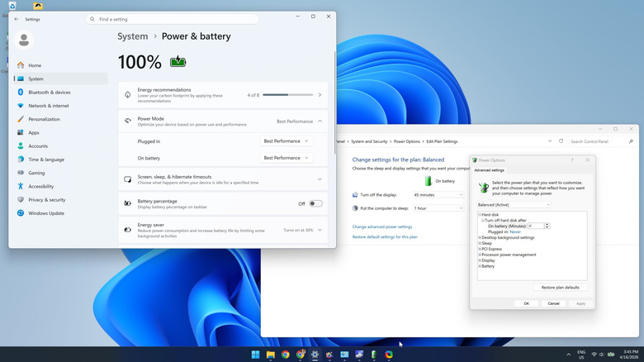Click OK in Power Options dialog
This screenshot has height=362, width=644.
[526, 303]
